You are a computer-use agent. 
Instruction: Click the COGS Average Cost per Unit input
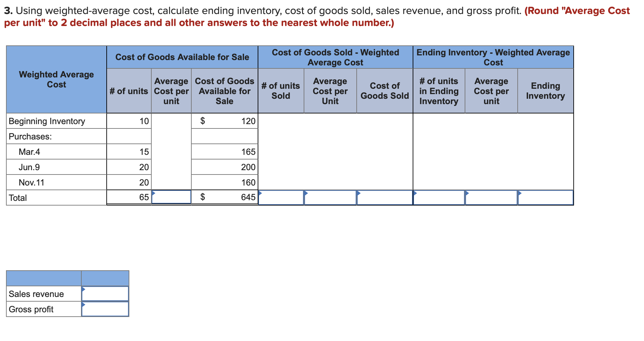[330, 198]
